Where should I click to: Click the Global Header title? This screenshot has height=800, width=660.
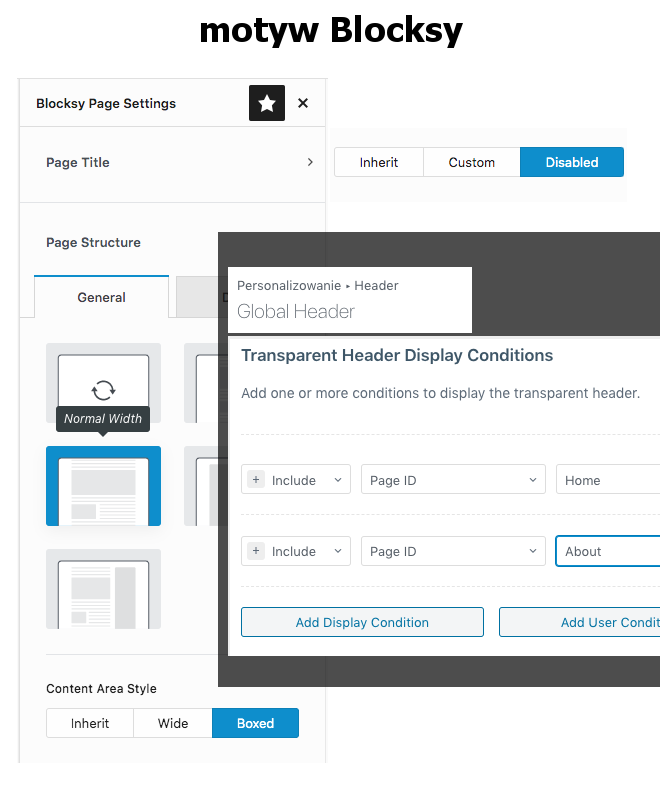[x=296, y=311]
